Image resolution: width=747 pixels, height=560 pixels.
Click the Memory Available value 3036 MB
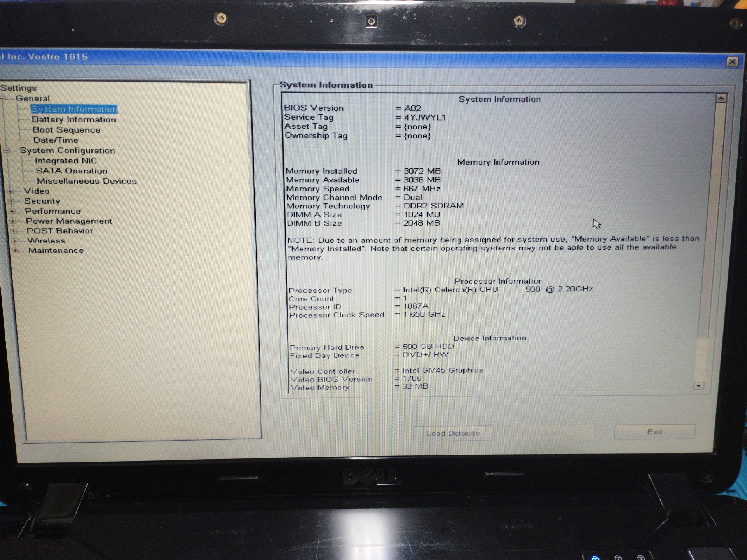(422, 180)
